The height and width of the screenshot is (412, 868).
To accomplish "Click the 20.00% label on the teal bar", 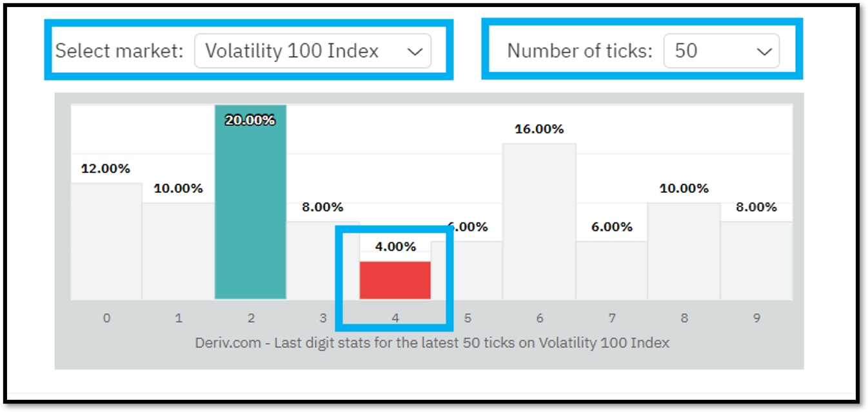I will pos(250,120).
